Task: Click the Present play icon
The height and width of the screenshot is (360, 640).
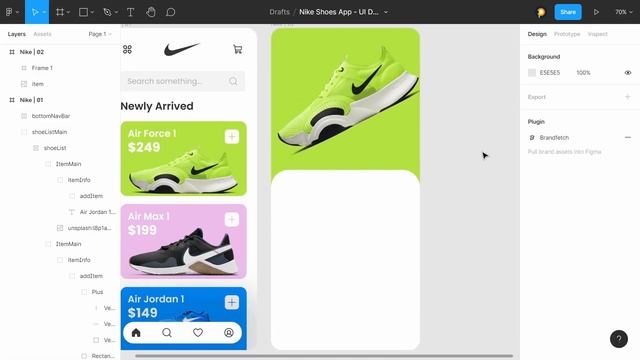Action: [596, 12]
